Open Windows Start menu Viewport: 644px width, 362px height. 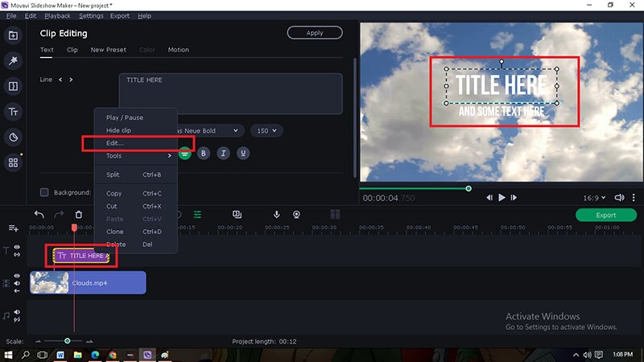tap(8, 355)
